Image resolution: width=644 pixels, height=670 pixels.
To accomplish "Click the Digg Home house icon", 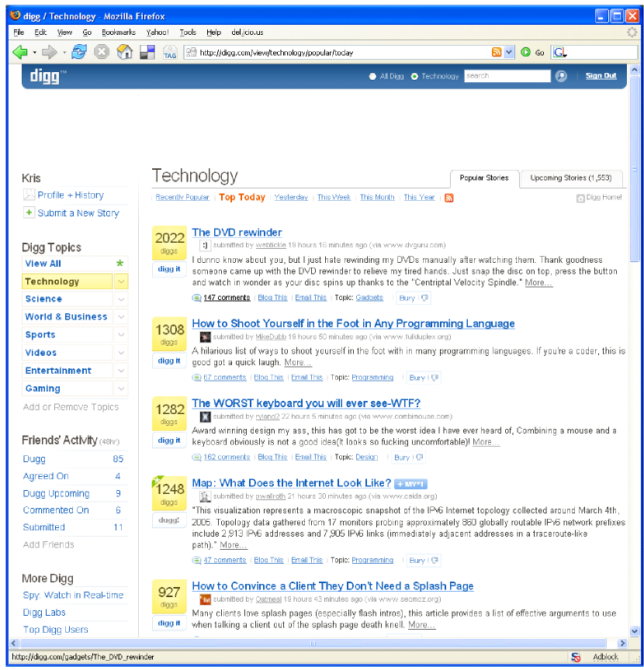I will tap(580, 198).
